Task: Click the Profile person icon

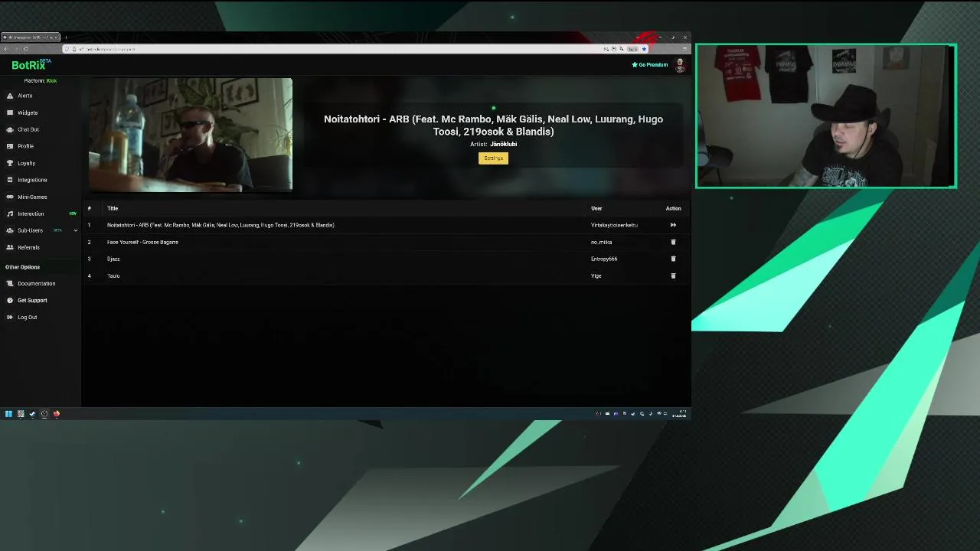Action: (10, 146)
